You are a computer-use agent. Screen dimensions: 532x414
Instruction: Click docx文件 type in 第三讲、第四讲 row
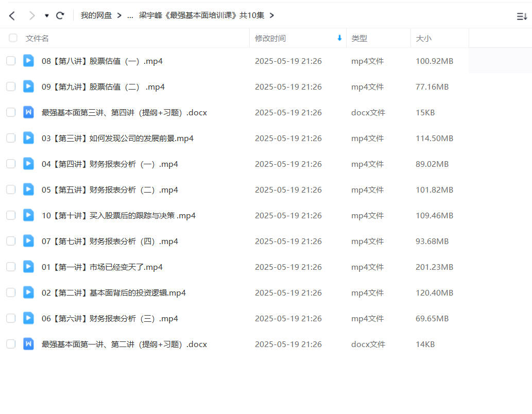point(368,113)
